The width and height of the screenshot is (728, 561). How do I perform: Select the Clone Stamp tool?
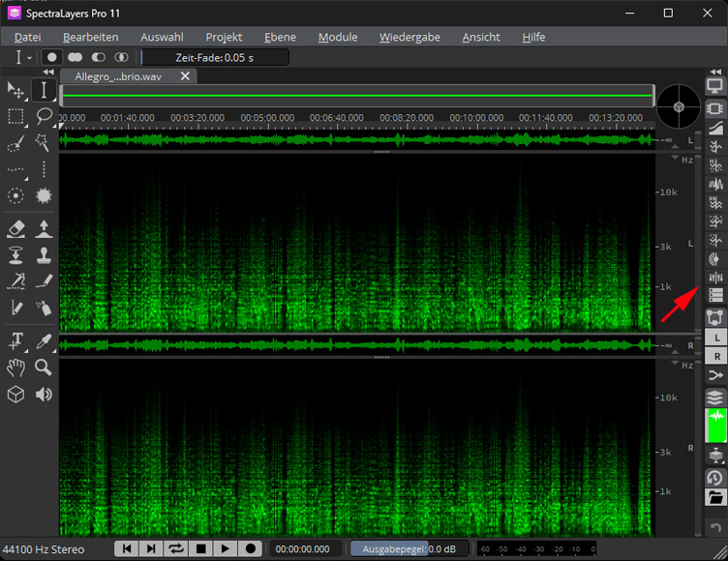point(44,255)
